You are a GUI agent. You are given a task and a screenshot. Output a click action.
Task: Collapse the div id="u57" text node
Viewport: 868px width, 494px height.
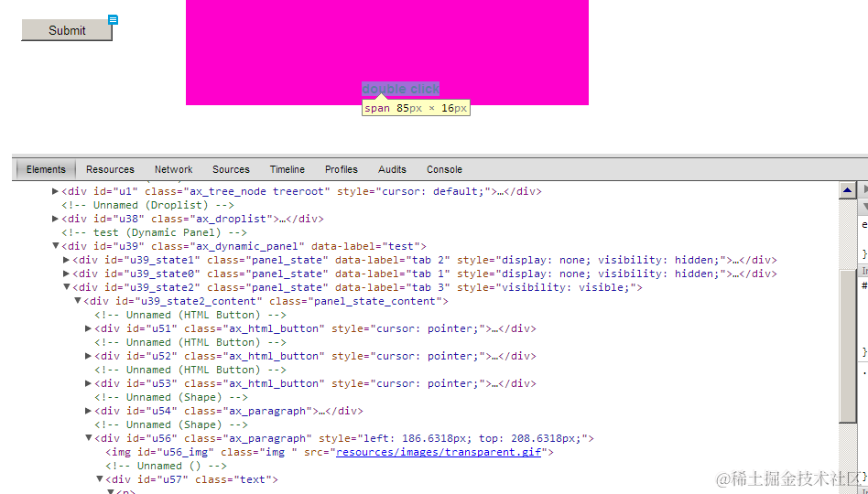(100, 479)
